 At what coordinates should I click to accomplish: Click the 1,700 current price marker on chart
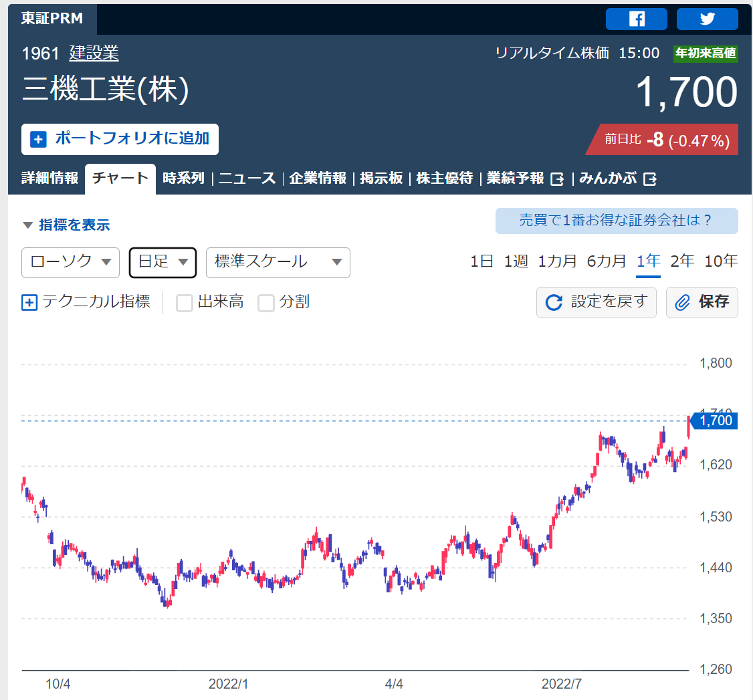pyautogui.click(x=715, y=421)
